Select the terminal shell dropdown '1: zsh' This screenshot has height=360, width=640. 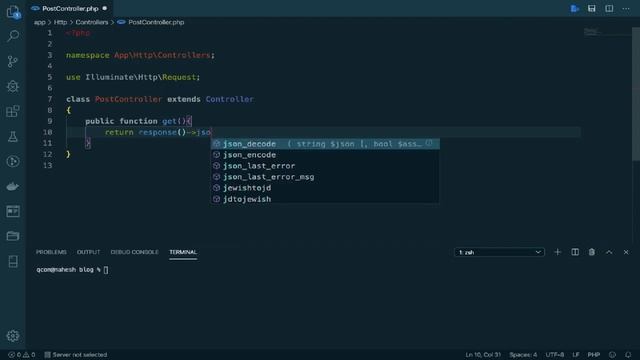coord(499,252)
